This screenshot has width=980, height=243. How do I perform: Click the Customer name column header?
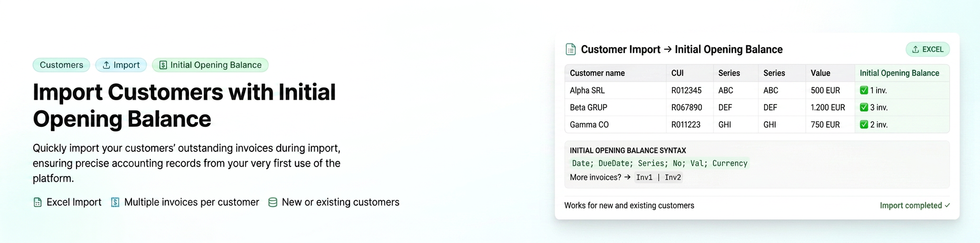pyautogui.click(x=597, y=73)
